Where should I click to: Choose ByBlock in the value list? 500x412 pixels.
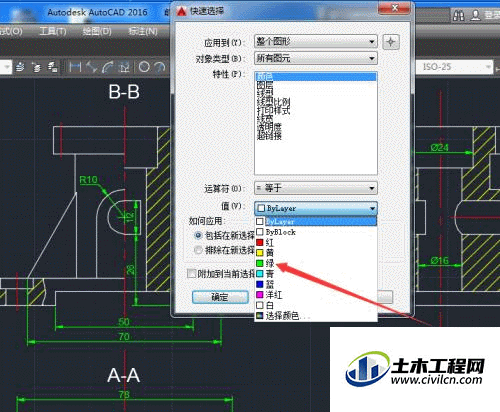coord(316,232)
